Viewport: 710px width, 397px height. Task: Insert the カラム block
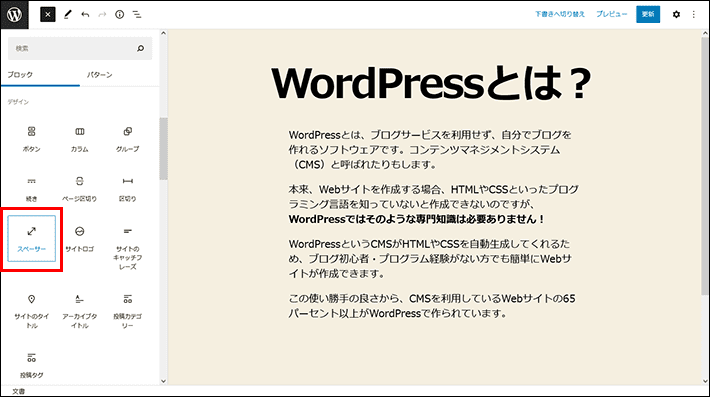[80, 139]
